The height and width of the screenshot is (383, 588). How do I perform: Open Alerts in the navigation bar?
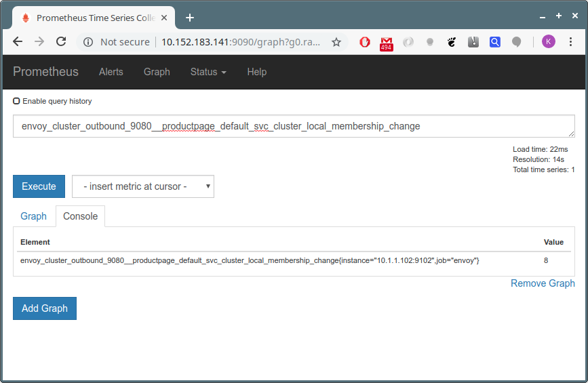[x=111, y=72]
